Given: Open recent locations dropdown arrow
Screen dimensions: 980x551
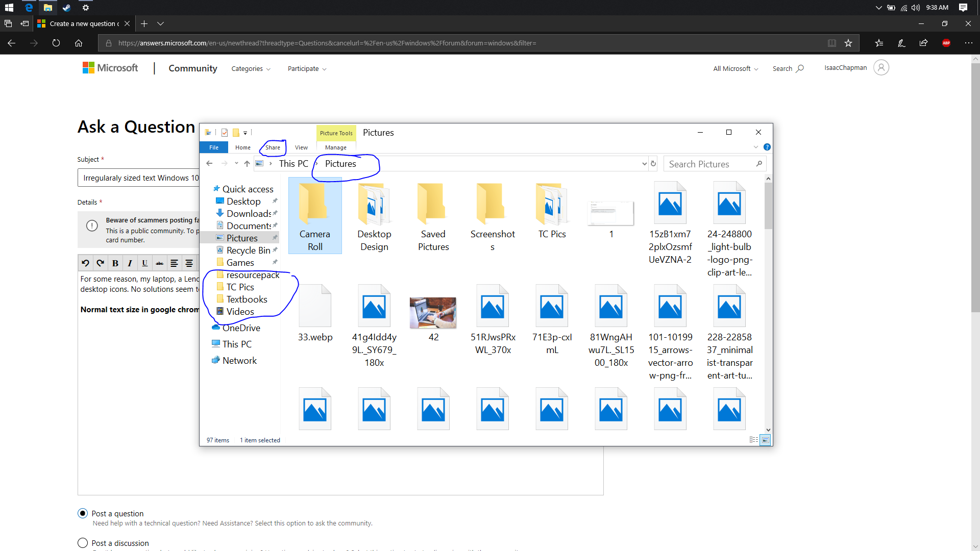Looking at the screenshot, I should tap(236, 164).
